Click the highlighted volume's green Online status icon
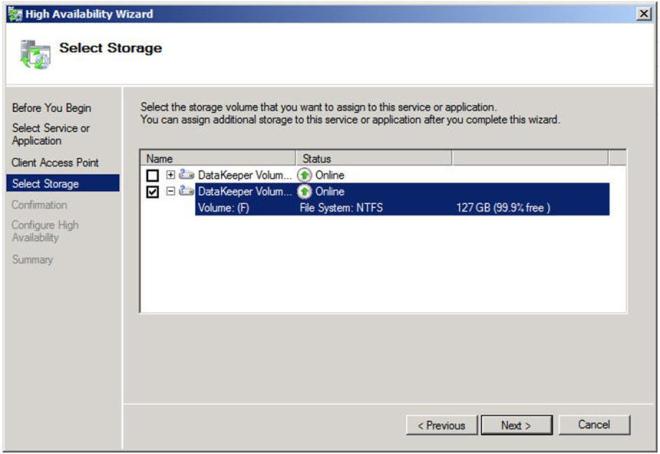Screen dimensions: 660x454 point(305,191)
